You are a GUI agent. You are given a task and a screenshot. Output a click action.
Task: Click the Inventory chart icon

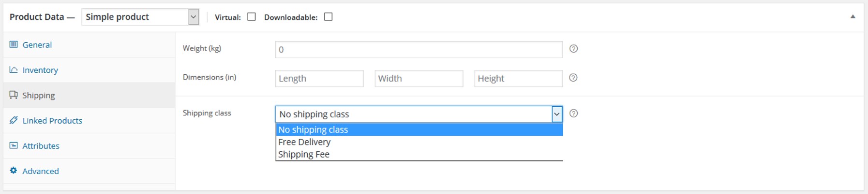pyautogui.click(x=14, y=70)
